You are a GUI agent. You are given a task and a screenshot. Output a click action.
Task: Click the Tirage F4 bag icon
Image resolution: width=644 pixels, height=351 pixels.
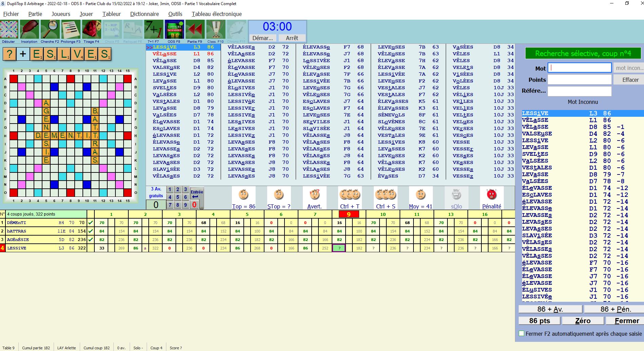[x=91, y=30]
